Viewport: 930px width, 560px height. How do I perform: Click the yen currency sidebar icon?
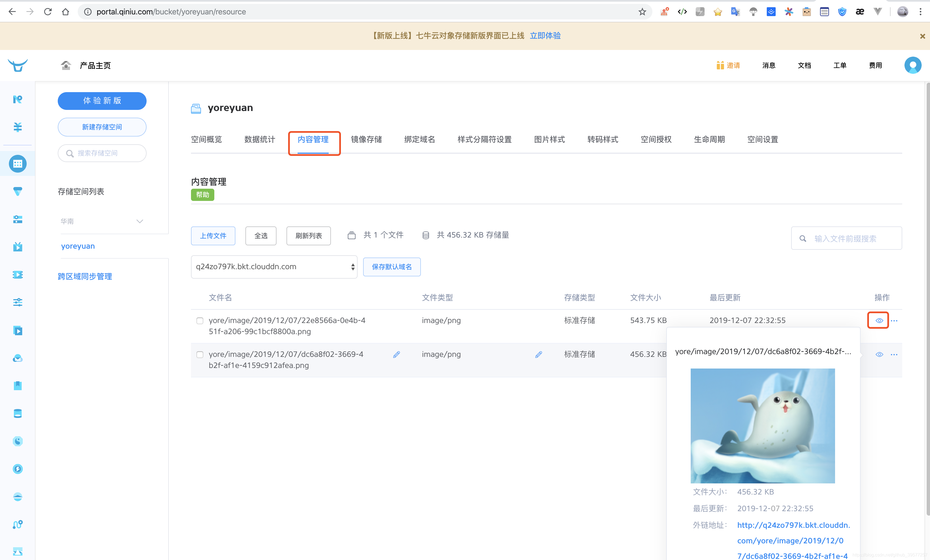(18, 127)
